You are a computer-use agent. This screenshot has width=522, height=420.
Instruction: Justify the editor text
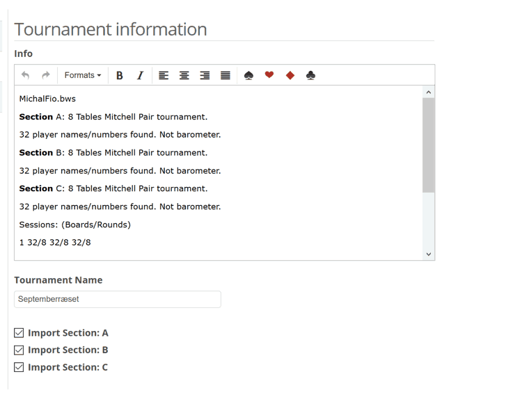pyautogui.click(x=226, y=75)
